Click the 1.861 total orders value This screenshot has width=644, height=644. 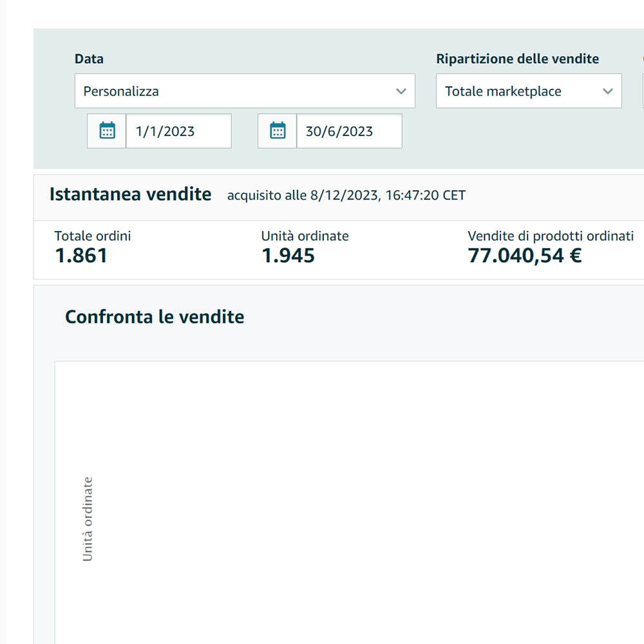pyautogui.click(x=81, y=256)
